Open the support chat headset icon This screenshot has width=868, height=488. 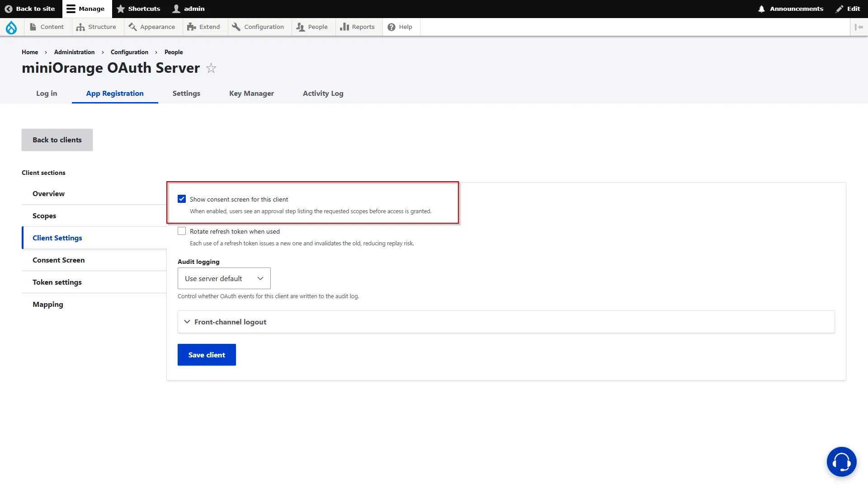tap(842, 462)
